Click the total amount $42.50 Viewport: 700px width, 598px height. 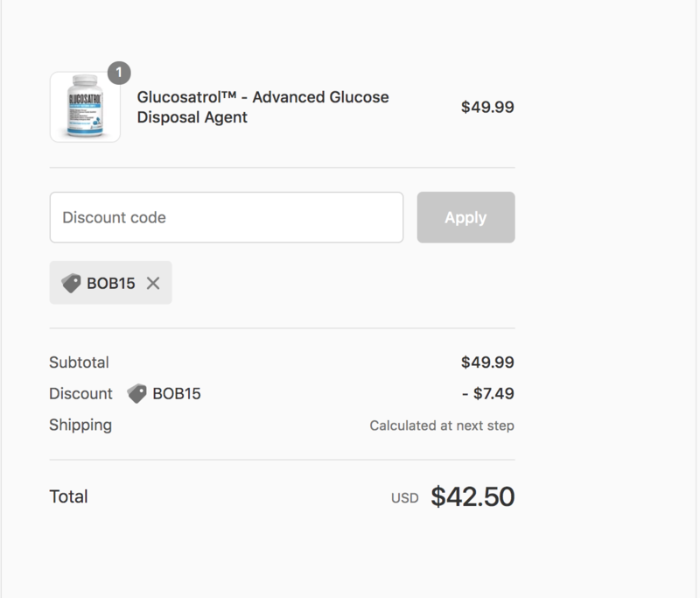tap(472, 496)
